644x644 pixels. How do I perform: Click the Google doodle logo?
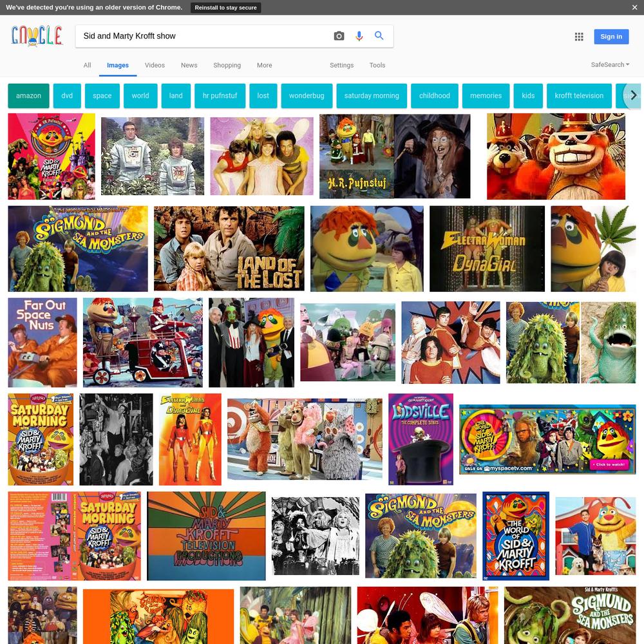(x=37, y=35)
